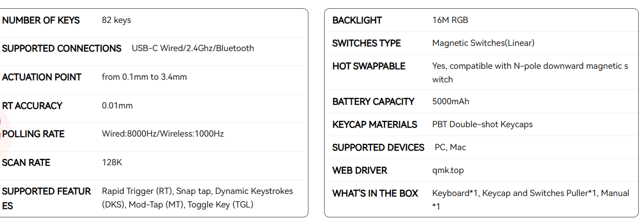
Task: Click the POLLING RATE label
Action: click(33, 134)
